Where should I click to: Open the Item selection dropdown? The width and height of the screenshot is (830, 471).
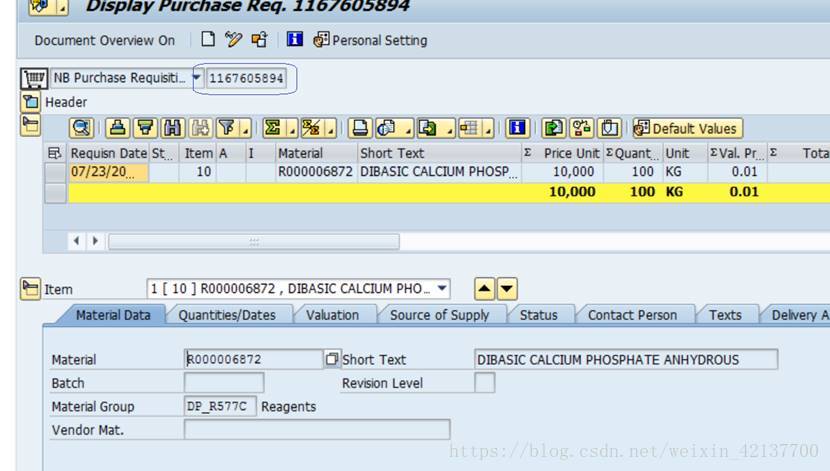(441, 288)
